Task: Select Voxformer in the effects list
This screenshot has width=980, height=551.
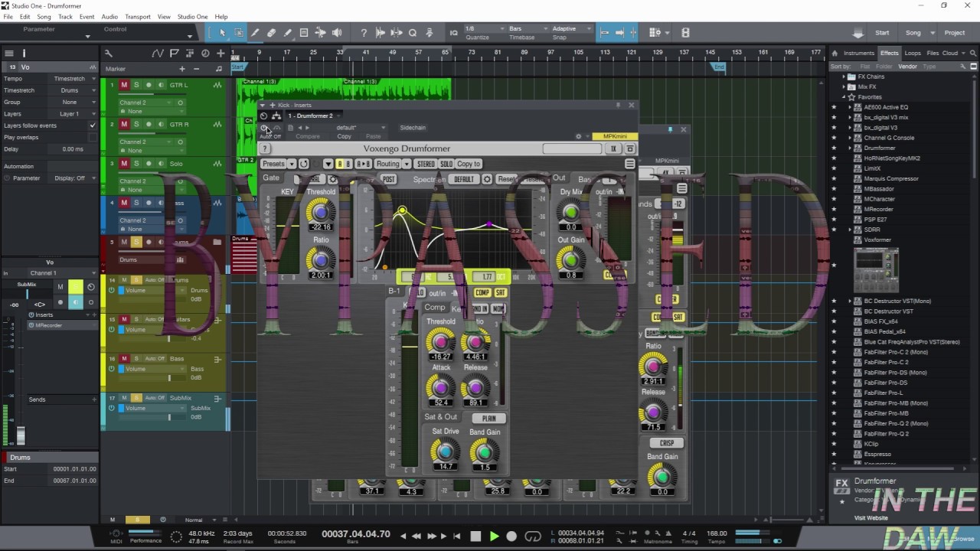Action: click(877, 240)
